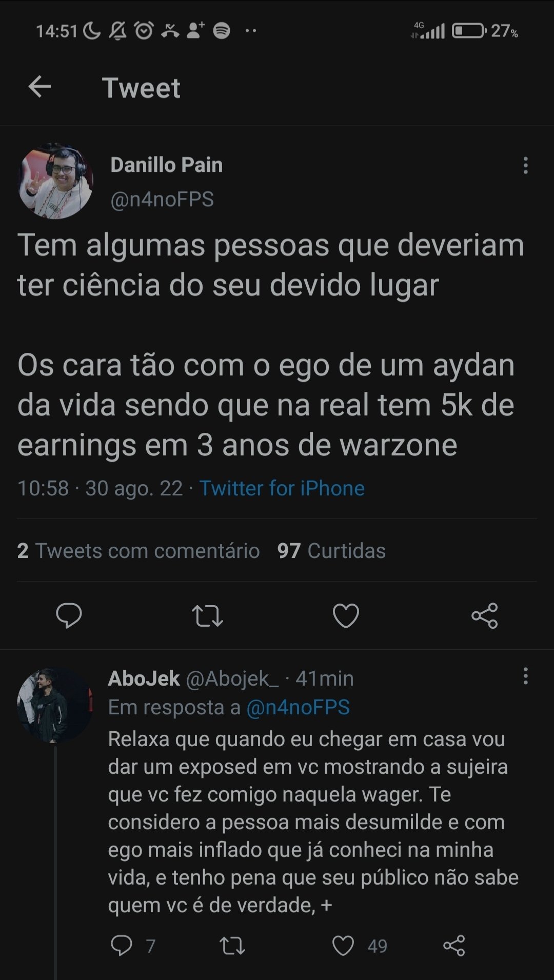View the 97 Curtidas list
554x980 pixels.
point(331,551)
